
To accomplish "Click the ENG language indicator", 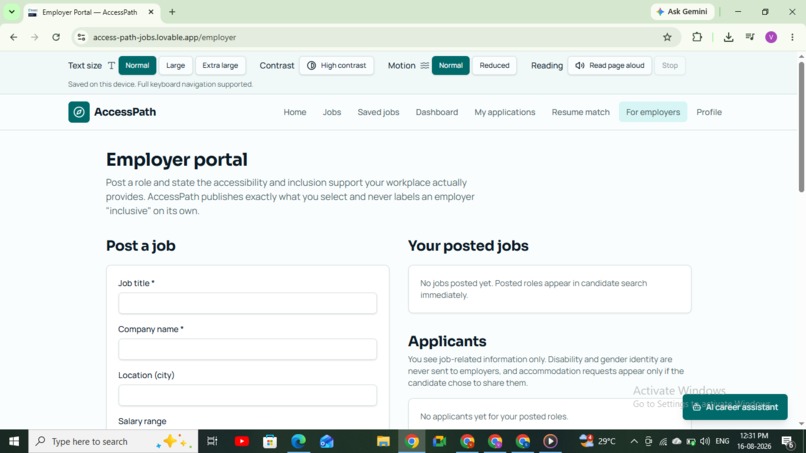I will point(722,441).
